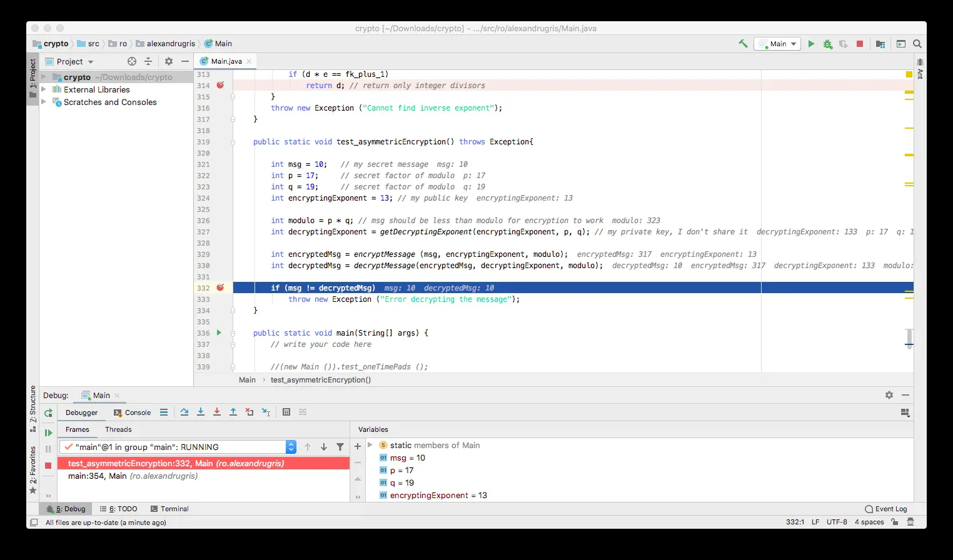Open the Main run configuration dropdown
The image size is (953, 560).
(x=777, y=44)
